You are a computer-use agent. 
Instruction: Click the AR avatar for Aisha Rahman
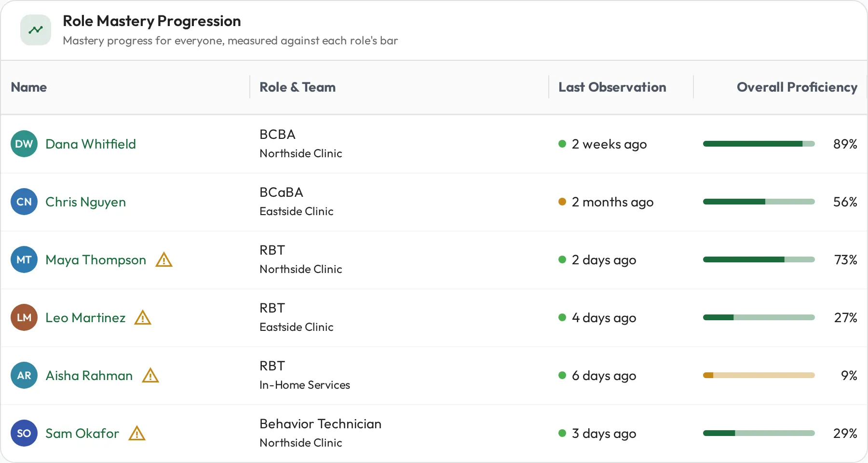point(24,375)
